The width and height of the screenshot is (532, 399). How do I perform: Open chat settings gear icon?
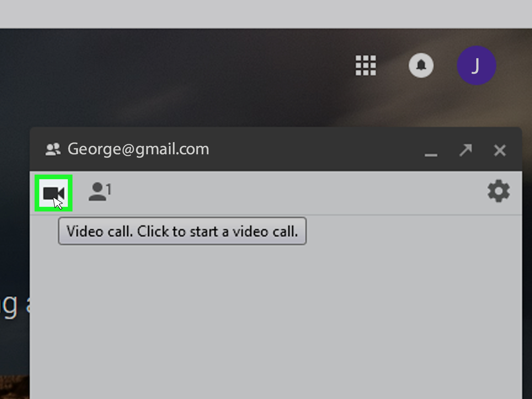[x=499, y=191]
